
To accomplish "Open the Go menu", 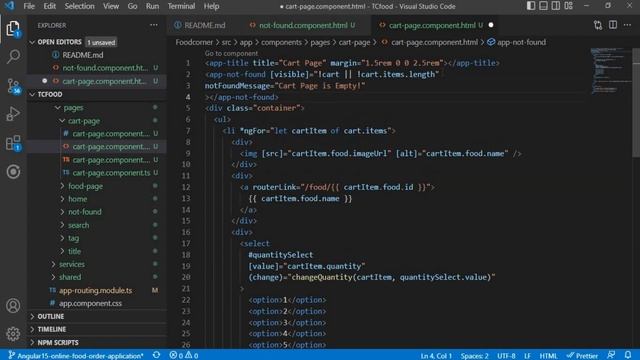I will coord(132,6).
